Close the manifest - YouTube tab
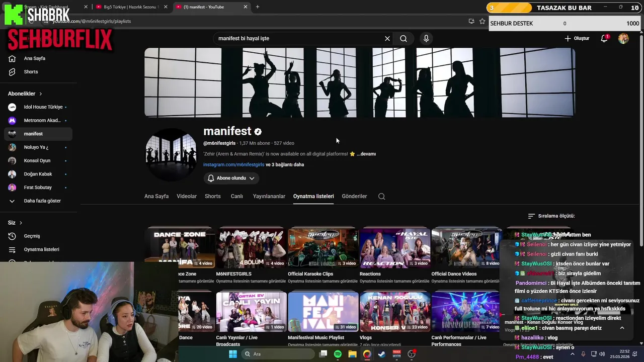Viewport: 644px width, 362px height. coord(246,7)
